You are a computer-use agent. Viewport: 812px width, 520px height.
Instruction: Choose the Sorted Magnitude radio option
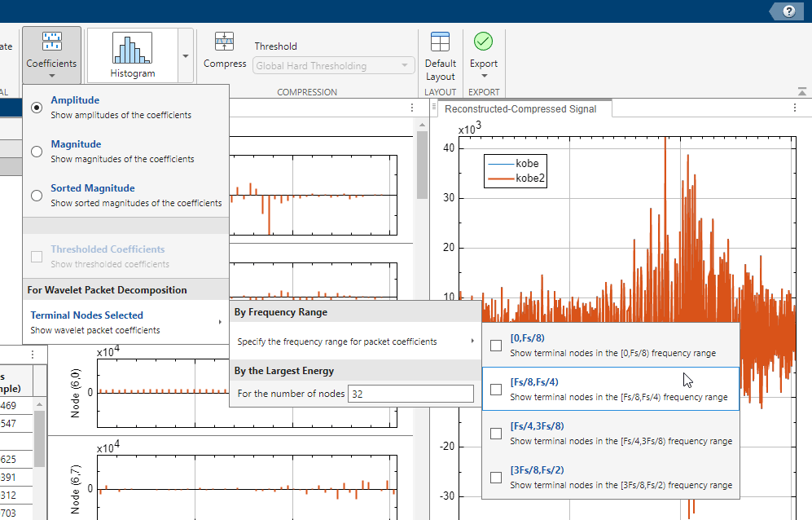click(37, 196)
